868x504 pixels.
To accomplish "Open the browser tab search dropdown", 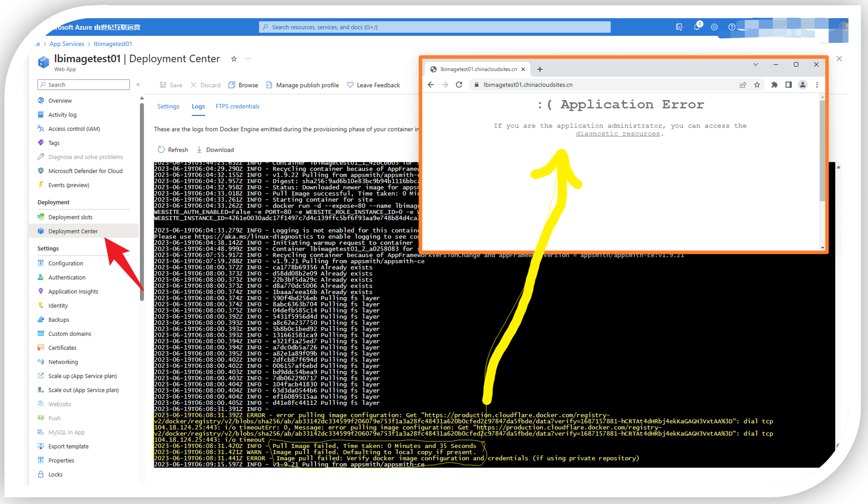I will [x=755, y=64].
